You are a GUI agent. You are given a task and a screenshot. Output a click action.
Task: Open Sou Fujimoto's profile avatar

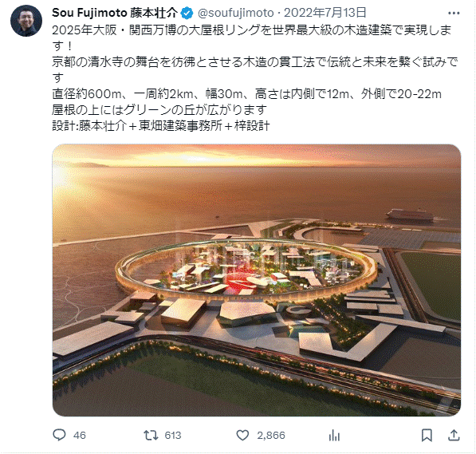click(x=26, y=21)
